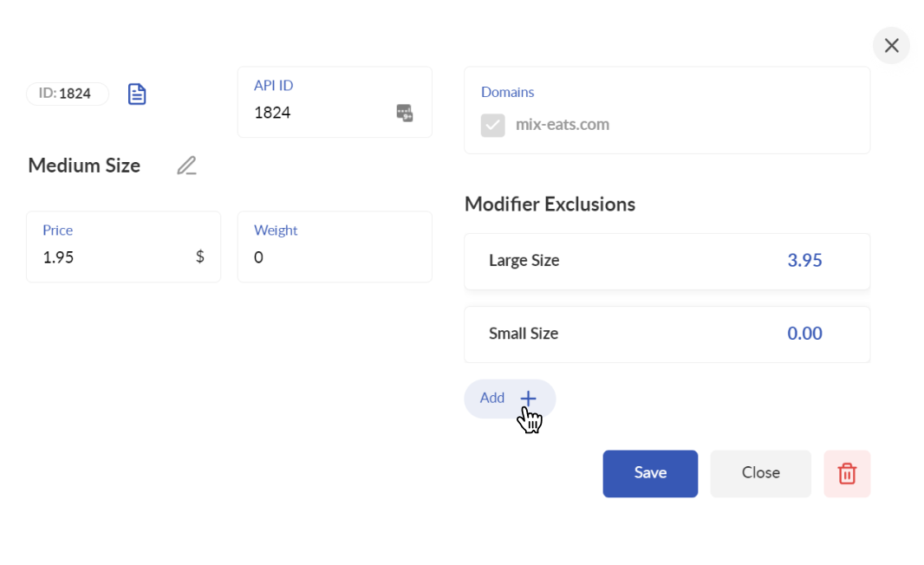Click the Medium Size title text
This screenshot has width=924, height=565.
pos(84,166)
